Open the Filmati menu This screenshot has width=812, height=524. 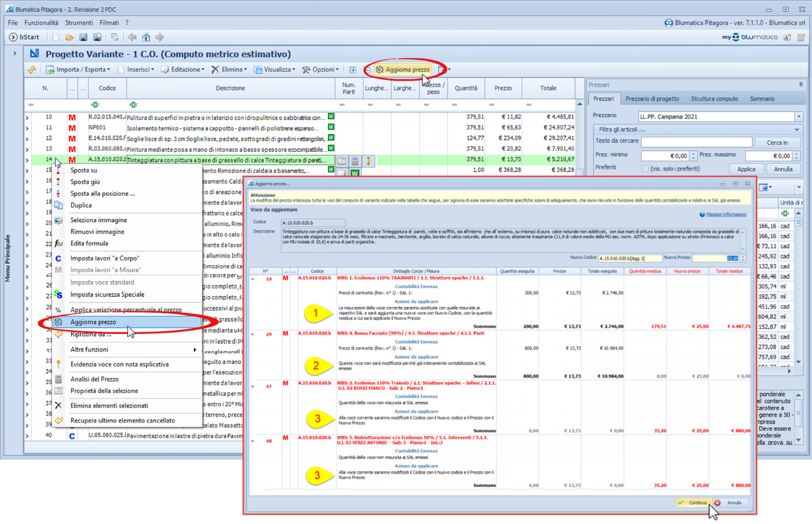pos(109,23)
